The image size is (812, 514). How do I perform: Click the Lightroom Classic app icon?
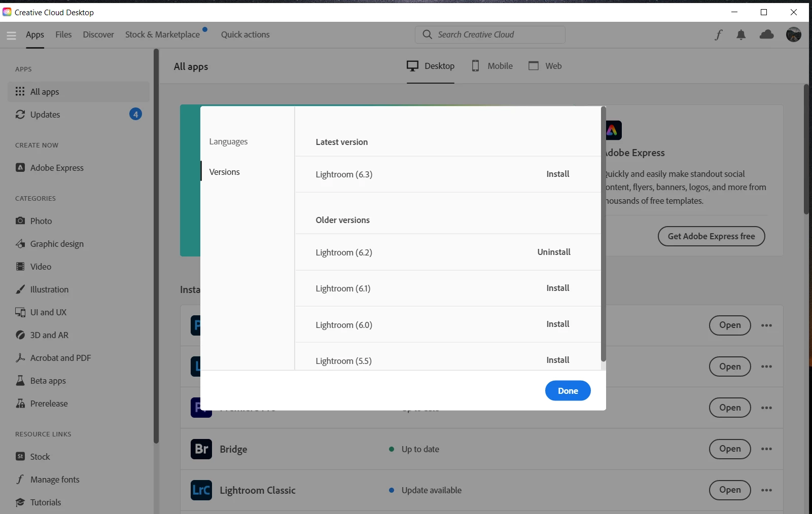click(201, 490)
